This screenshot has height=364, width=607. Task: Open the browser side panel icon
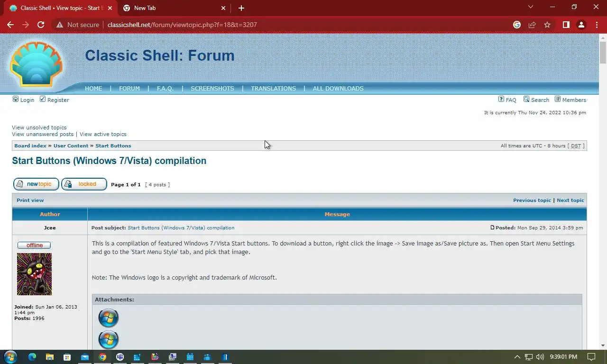[x=566, y=25]
